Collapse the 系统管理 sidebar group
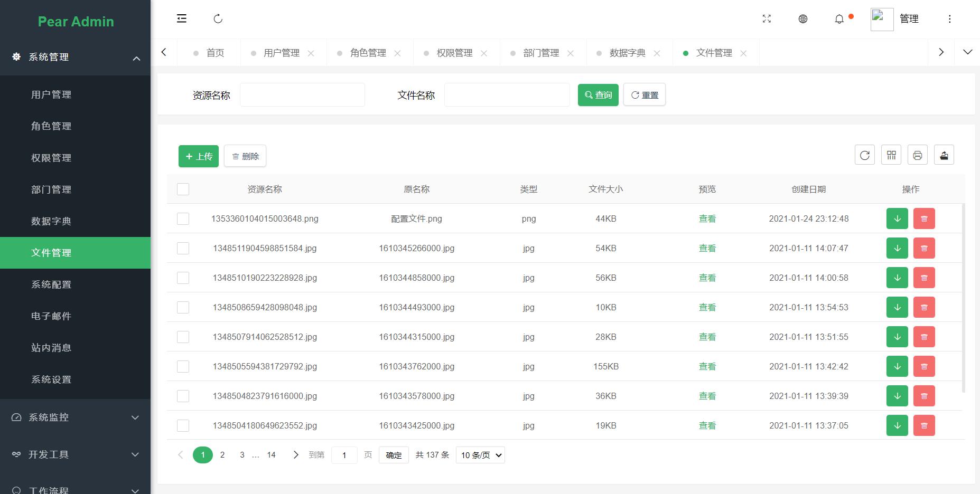This screenshot has height=494, width=980. 75,57
